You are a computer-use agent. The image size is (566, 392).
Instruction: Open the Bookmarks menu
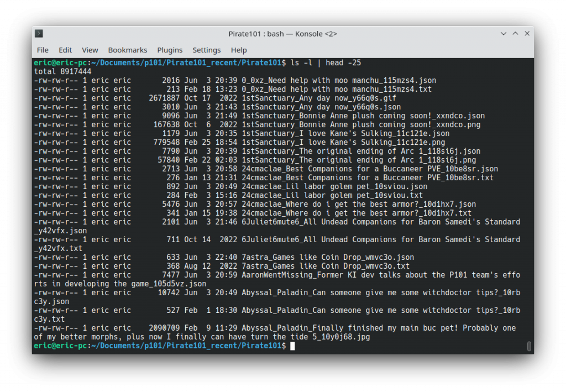pyautogui.click(x=128, y=50)
